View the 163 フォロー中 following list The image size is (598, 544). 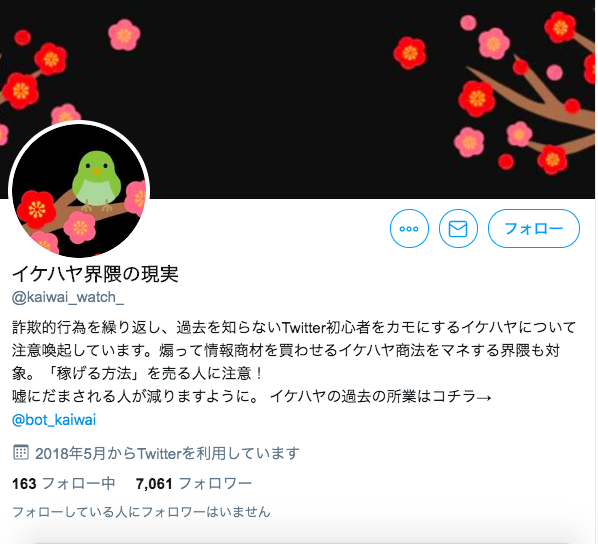pyautogui.click(x=63, y=484)
